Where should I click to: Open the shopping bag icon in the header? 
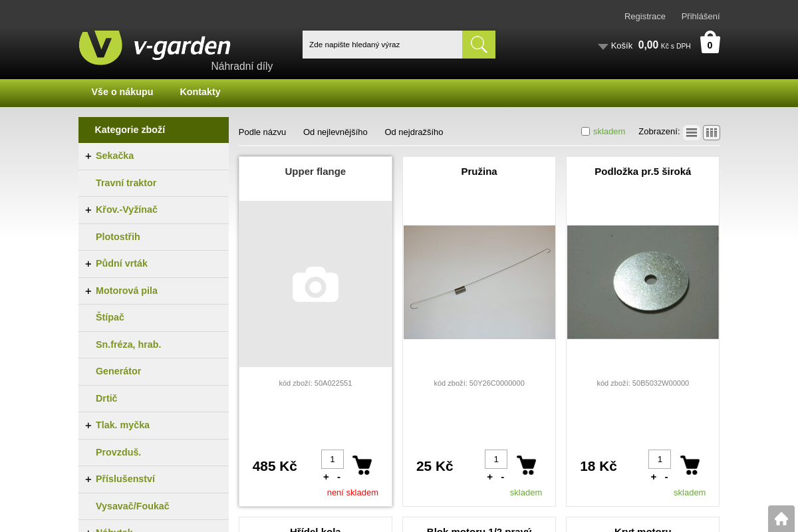coord(709,42)
